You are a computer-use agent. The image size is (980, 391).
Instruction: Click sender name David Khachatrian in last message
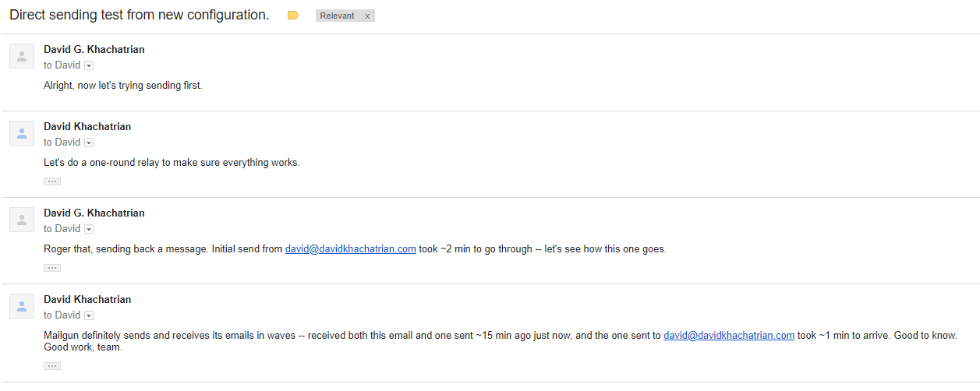(87, 299)
